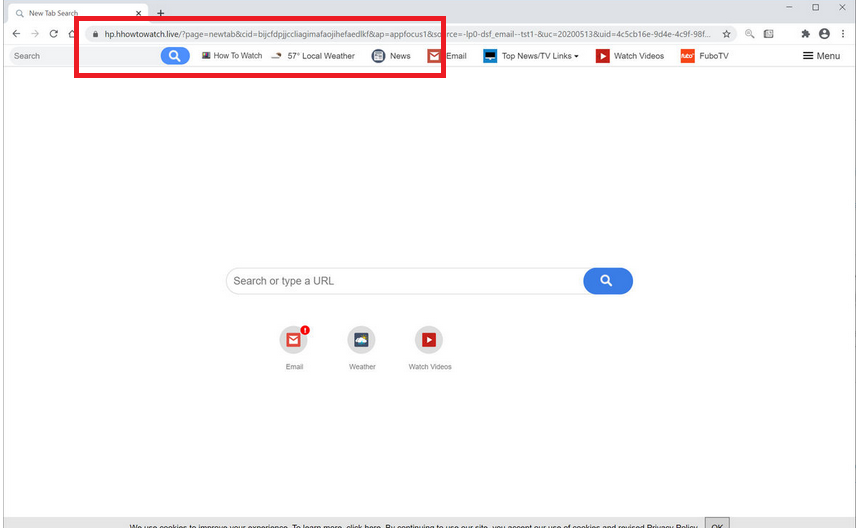Focus the Search or type a URL field
This screenshot has width=858, height=528.
405,281
